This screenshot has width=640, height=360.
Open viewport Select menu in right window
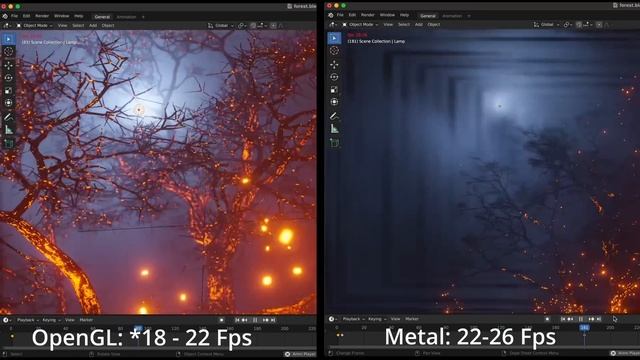click(404, 24)
